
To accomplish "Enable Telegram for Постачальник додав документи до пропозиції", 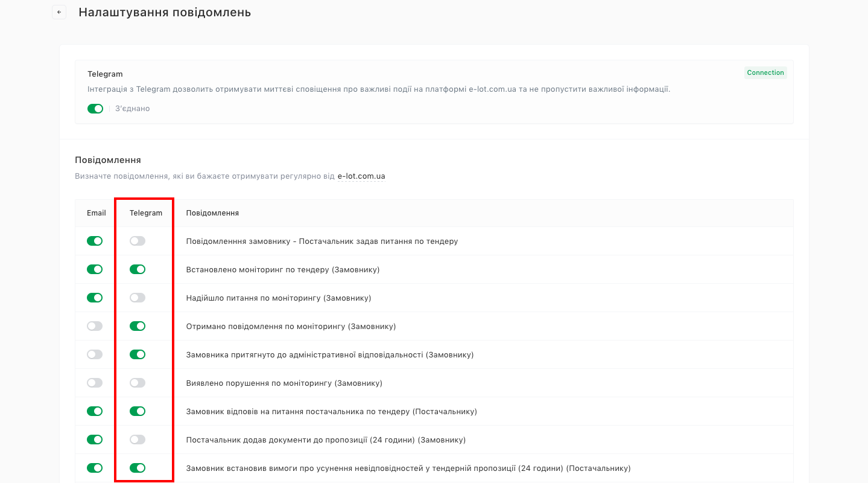I will tap(138, 440).
